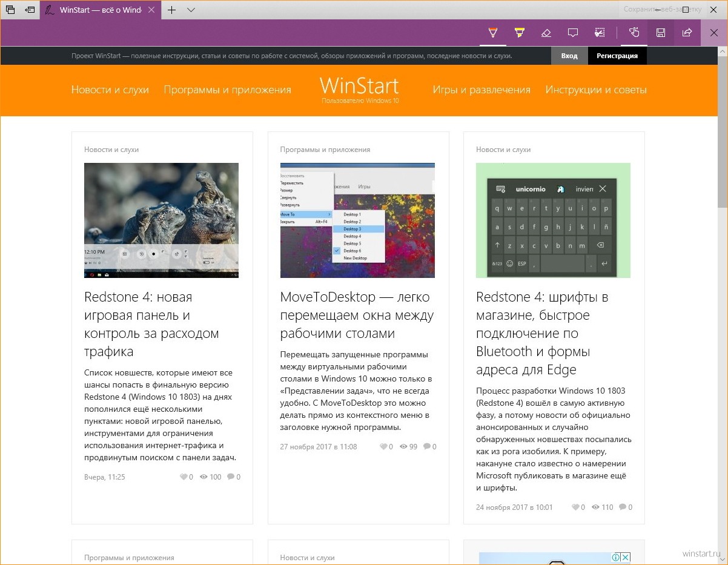Image resolution: width=728 pixels, height=565 pixels.
Task: Select the red ballpoint pen tool
Action: point(493,33)
